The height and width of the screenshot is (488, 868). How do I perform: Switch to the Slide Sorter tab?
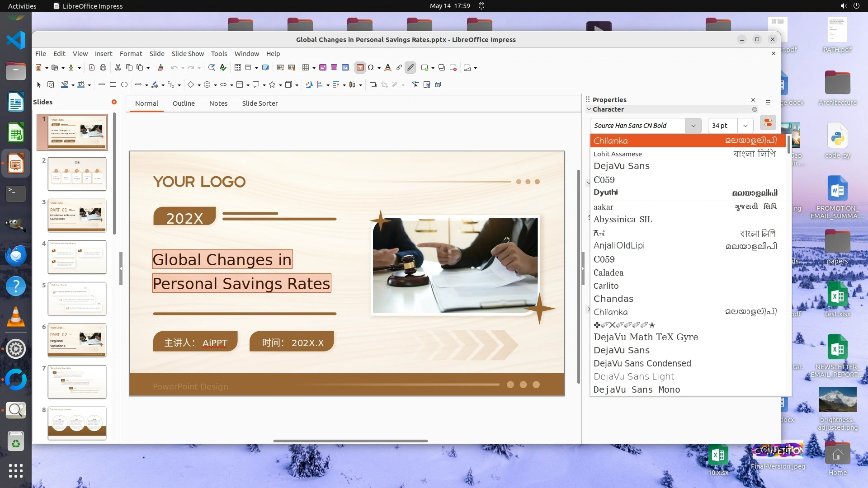coord(259,103)
